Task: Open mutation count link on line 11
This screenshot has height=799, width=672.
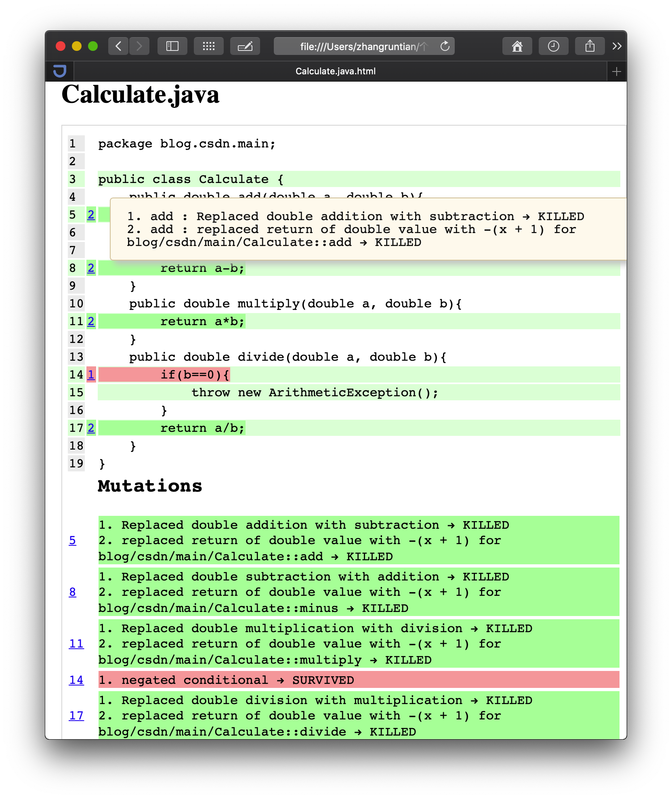Action: (91, 321)
